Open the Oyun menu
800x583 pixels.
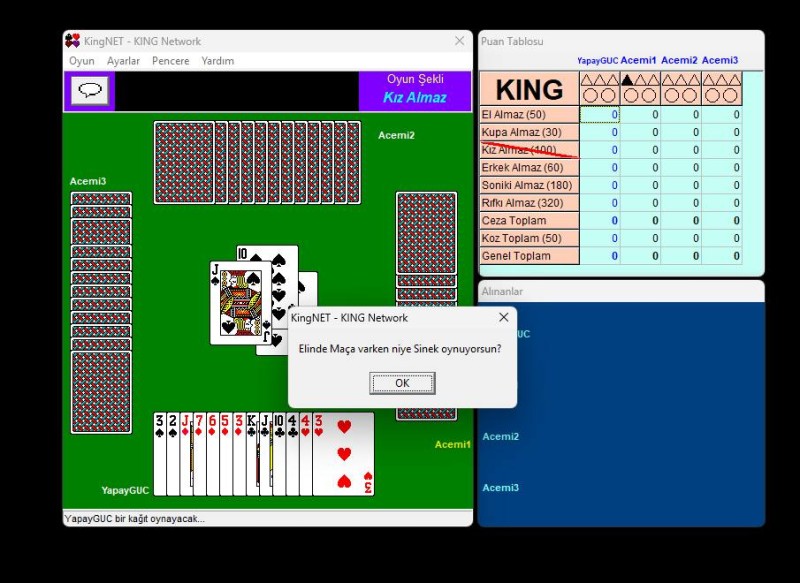[x=82, y=61]
